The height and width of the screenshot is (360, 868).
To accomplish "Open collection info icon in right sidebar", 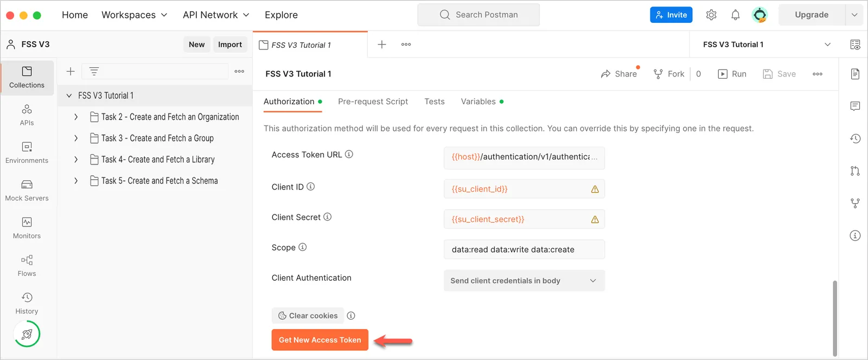I will coord(855,236).
